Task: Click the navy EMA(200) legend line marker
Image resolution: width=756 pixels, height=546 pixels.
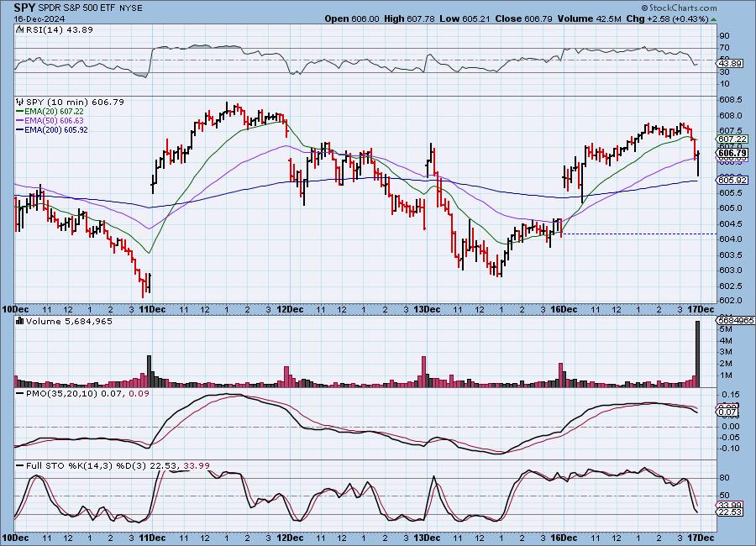Action: (20, 129)
